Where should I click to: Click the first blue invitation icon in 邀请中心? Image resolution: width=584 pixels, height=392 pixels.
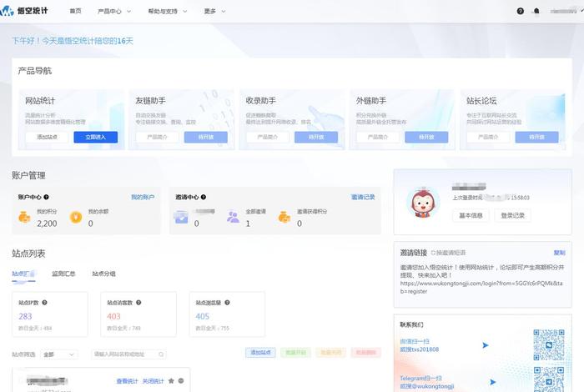181,217
